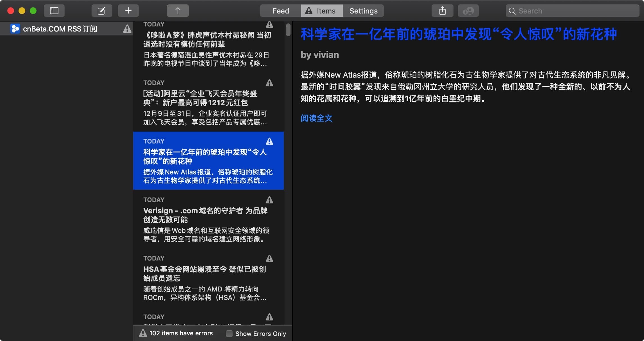Image resolution: width=644 pixels, height=341 pixels.
Task: Switch to the Feed tab
Action: [281, 11]
